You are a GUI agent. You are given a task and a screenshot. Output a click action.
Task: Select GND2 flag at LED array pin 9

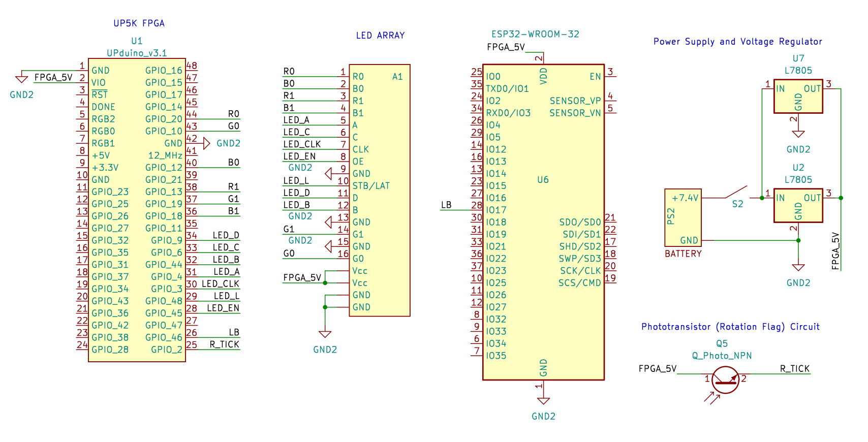(x=329, y=174)
